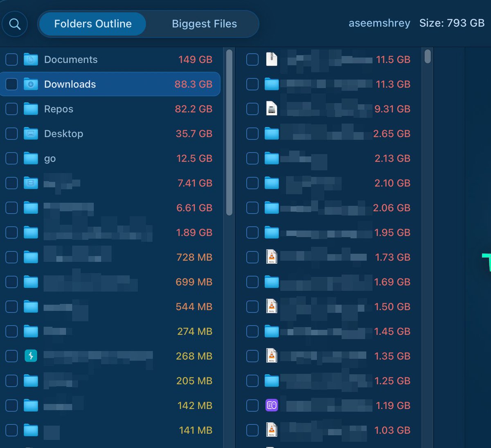The width and height of the screenshot is (491, 448).
Task: Click the VLC video icon, 1.50 GB
Action: pos(272,306)
